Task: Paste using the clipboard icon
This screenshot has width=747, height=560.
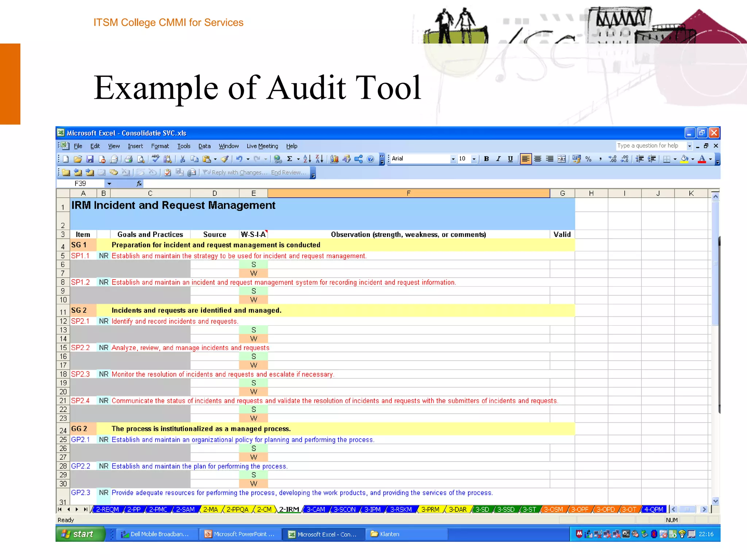Action: (207, 159)
